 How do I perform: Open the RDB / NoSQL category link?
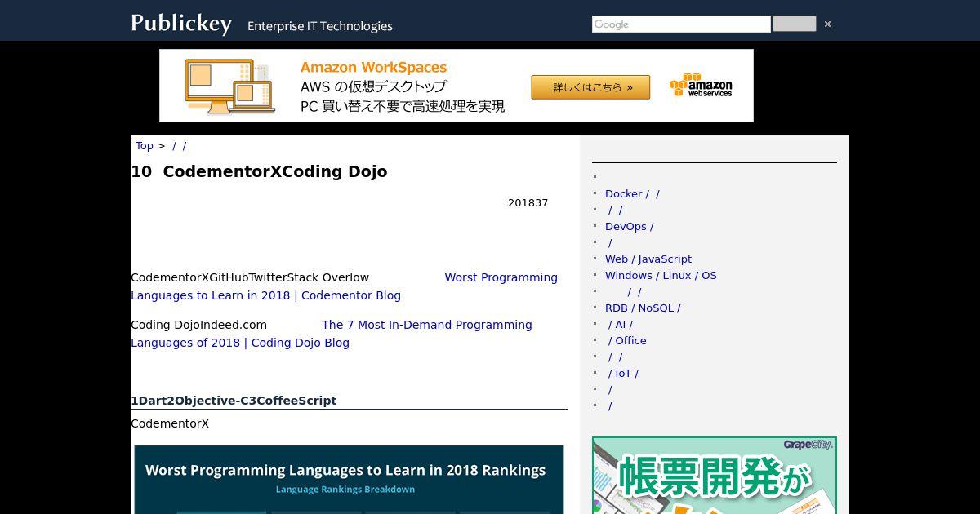(x=643, y=308)
